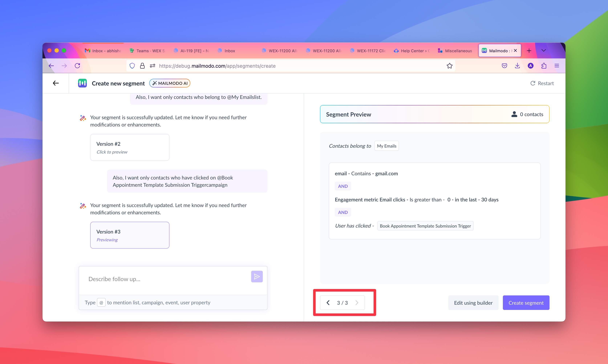Click the Create segment button
This screenshot has width=608, height=364.
pos(526,303)
